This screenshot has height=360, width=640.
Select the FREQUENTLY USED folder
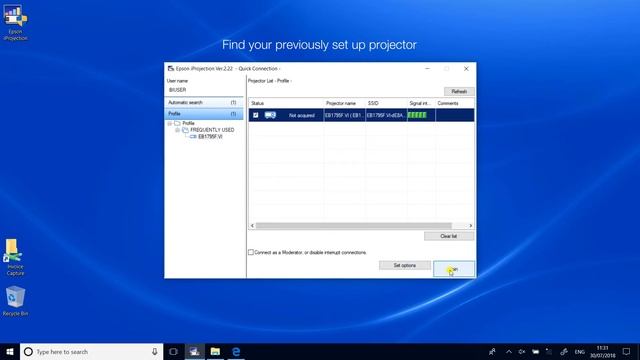[x=212, y=130]
